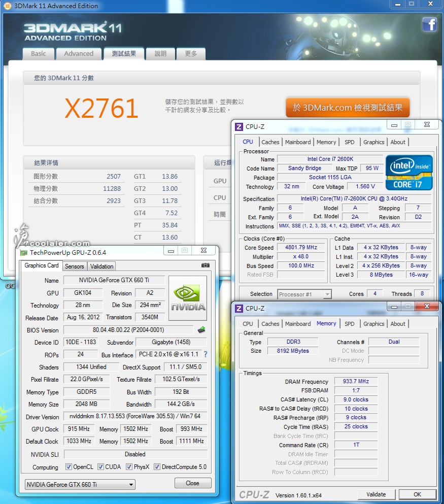Screen dimensions: 444x504
Task: Open About tab in lower CPU-Z window
Action: [x=398, y=324]
